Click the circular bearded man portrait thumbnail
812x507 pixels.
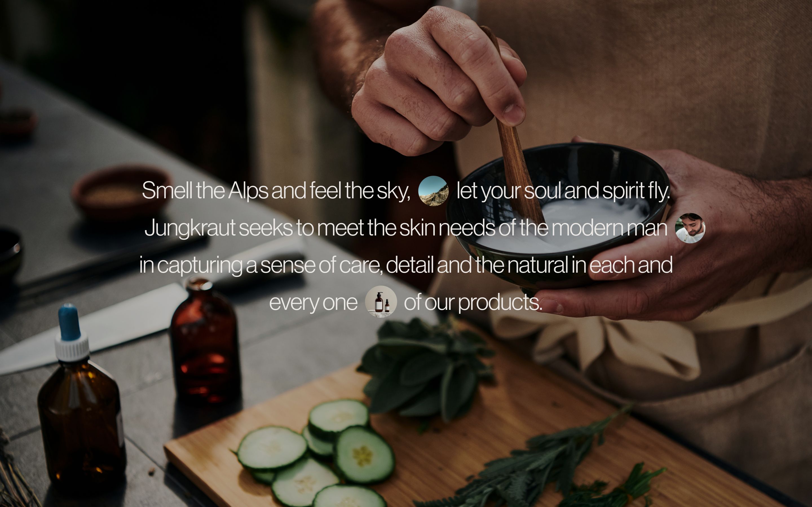pyautogui.click(x=690, y=228)
